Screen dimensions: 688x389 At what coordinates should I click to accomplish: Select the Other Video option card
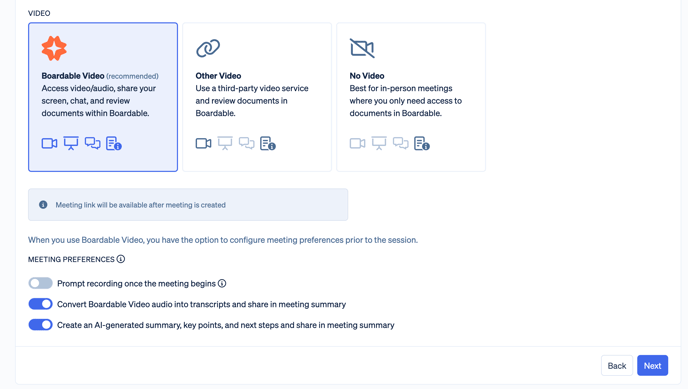(x=257, y=97)
